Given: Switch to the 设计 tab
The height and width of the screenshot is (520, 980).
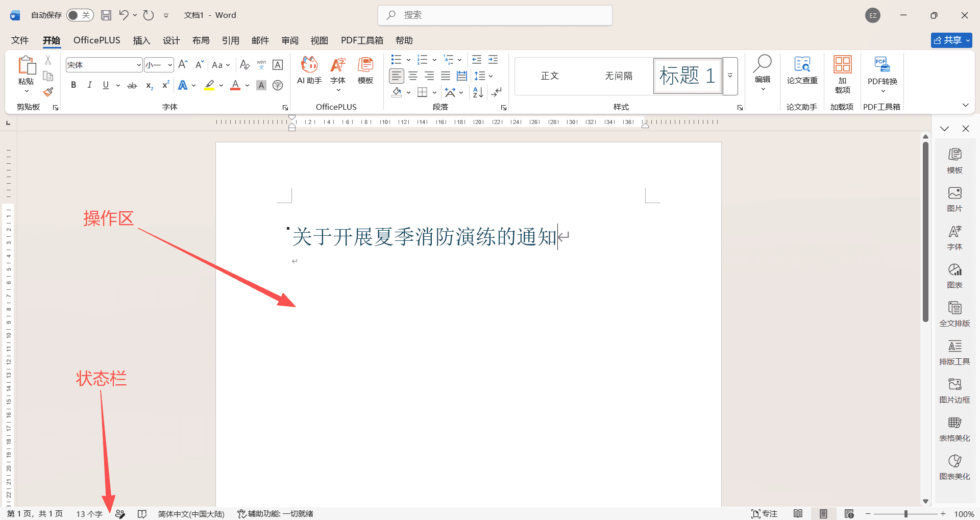Looking at the screenshot, I should pos(171,40).
